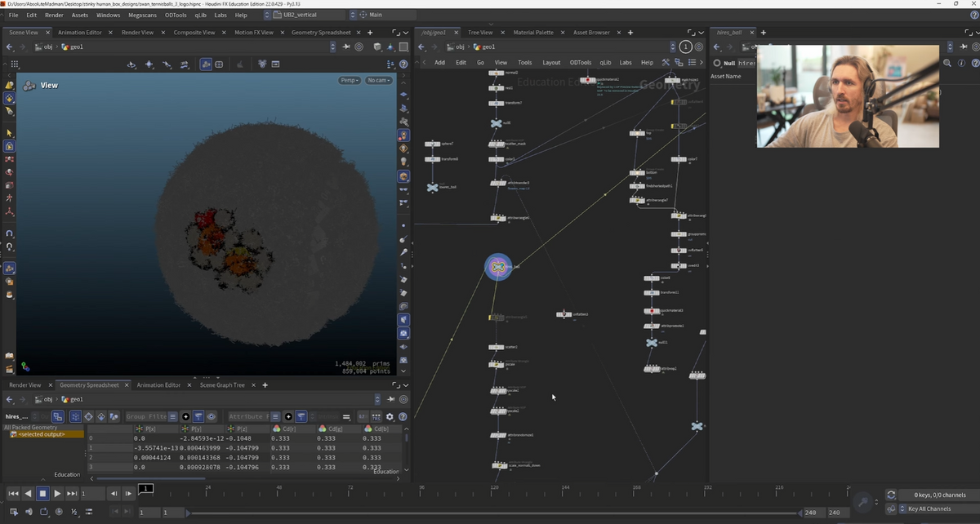The image size is (980, 524).
Task: Play the animation forward
Action: [x=57, y=494]
